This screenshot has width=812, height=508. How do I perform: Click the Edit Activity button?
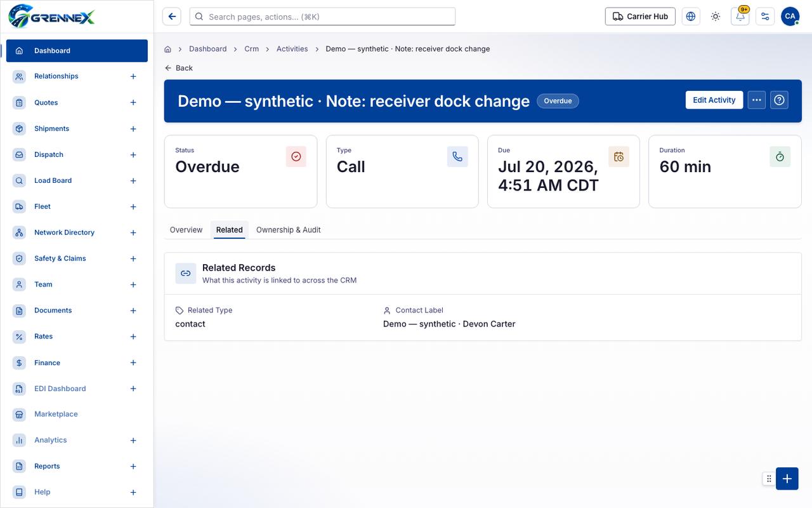pyautogui.click(x=714, y=100)
